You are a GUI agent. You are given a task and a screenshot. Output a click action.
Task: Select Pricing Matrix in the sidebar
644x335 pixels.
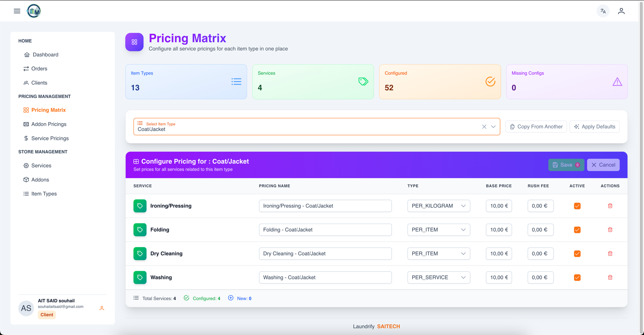tap(44, 110)
